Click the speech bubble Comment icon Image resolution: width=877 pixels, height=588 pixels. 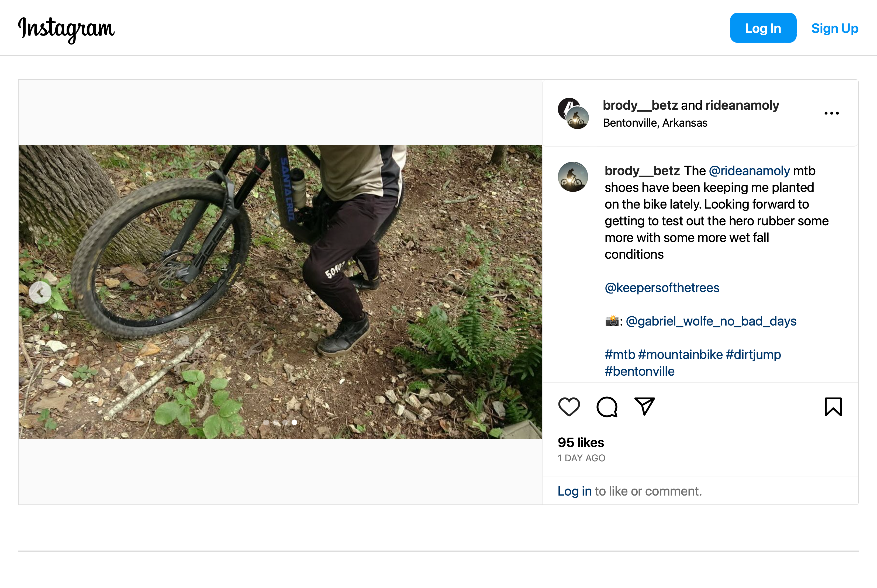(x=607, y=406)
